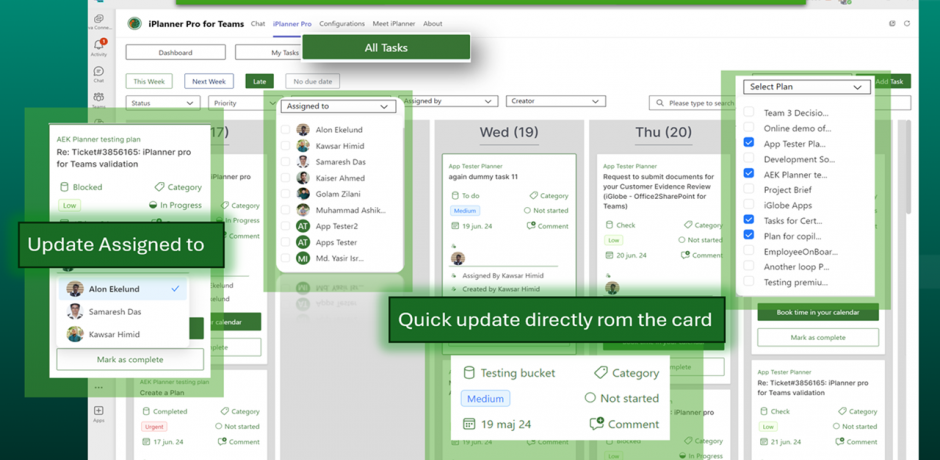Check the Alon Ekelund box in Assigned to list
Screen dimensions: 940x460
(285, 130)
